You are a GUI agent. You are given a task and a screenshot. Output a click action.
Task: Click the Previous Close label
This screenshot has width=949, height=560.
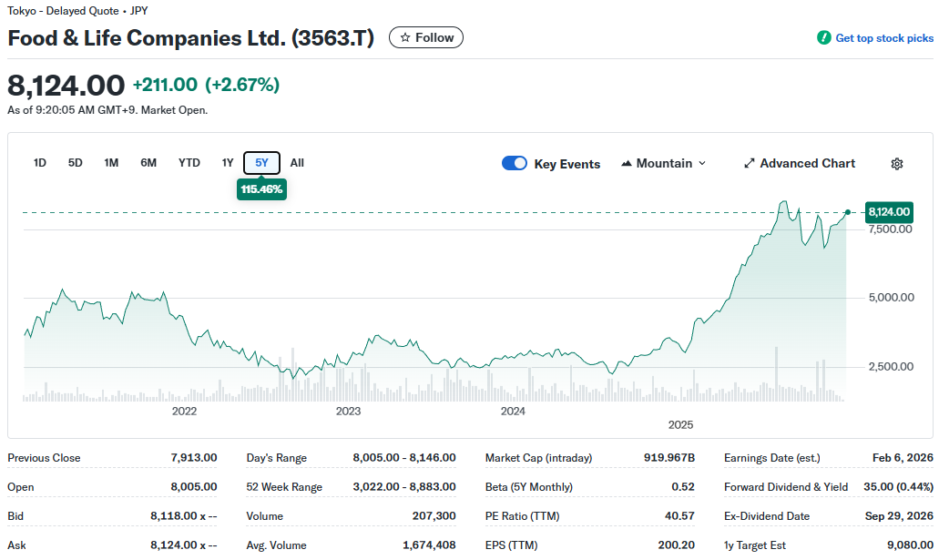coord(44,458)
